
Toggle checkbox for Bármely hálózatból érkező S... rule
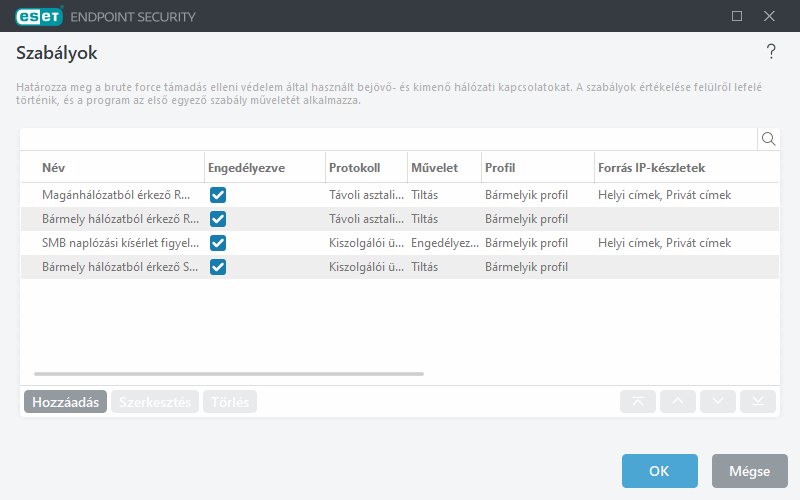pos(218,267)
